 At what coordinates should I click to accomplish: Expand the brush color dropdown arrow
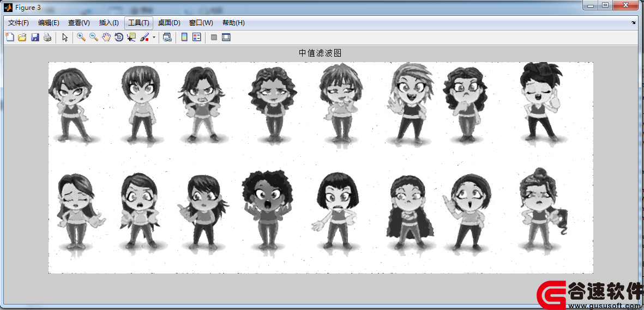154,38
